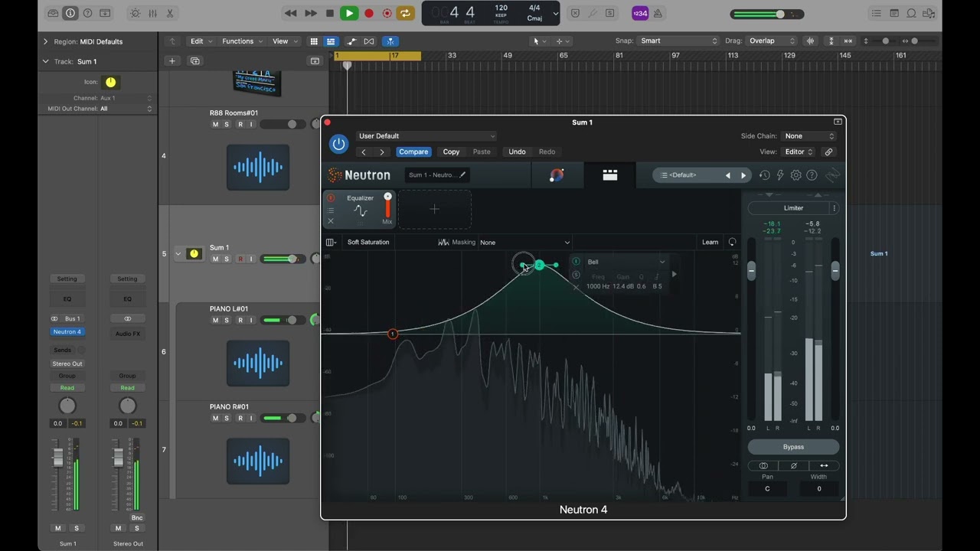Open the View menu in Tracks area
This screenshot has height=551, width=980.
point(284,41)
